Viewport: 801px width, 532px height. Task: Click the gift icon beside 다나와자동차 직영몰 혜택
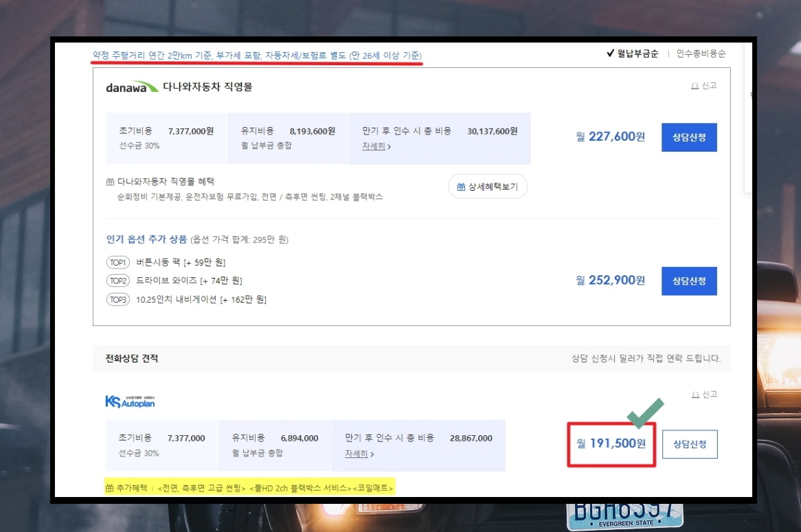tap(110, 182)
